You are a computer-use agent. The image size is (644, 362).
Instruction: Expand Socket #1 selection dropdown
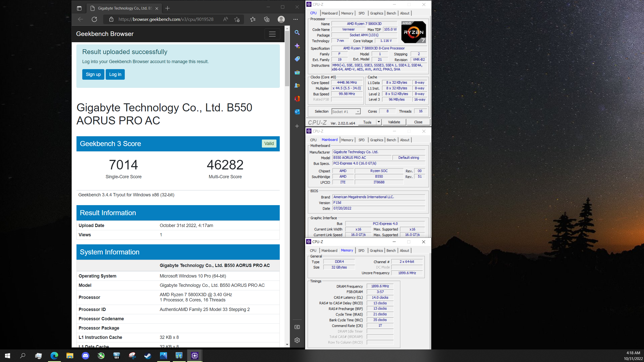tap(358, 112)
